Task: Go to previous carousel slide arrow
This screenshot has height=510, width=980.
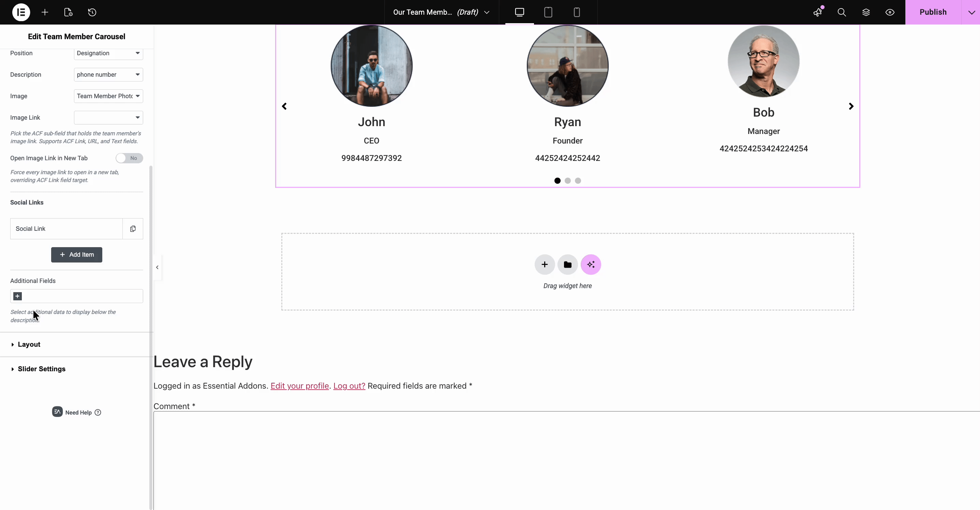Action: 284,106
